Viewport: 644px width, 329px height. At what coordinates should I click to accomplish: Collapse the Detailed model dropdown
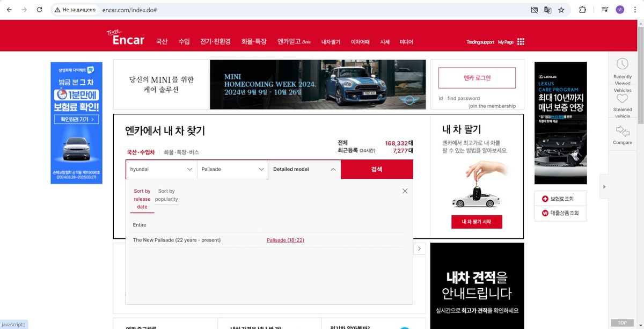(305, 169)
